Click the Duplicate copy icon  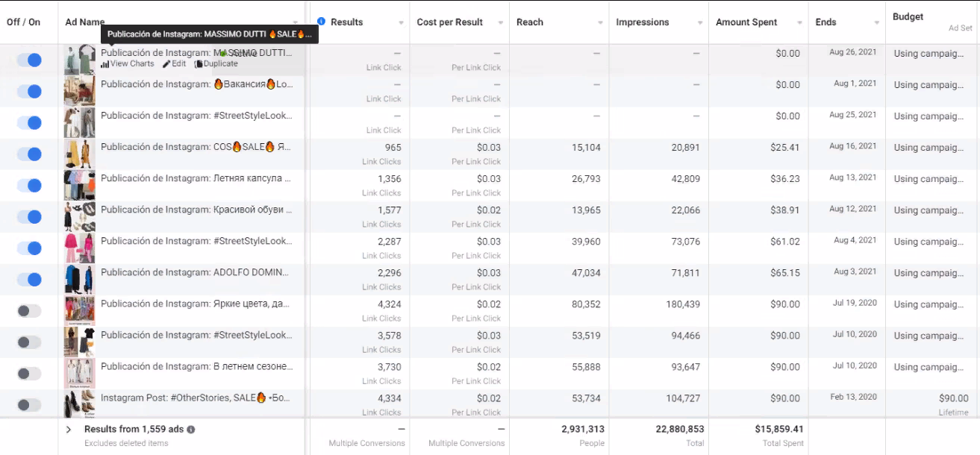pos(199,64)
